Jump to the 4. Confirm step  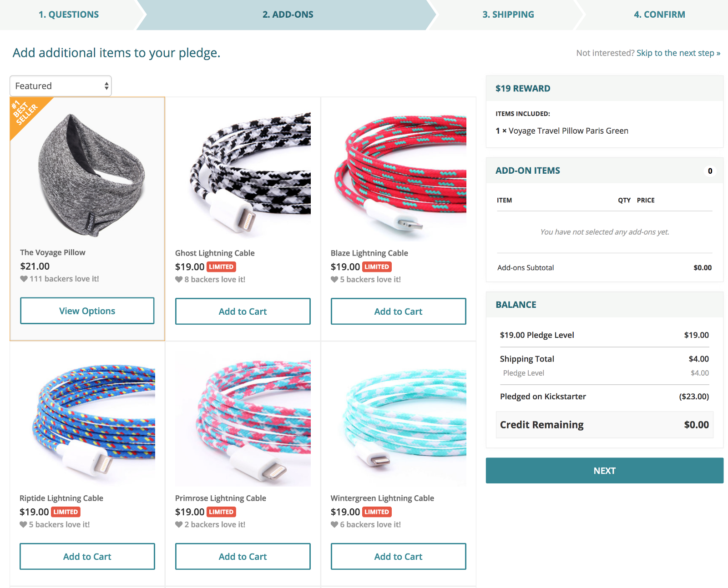click(659, 15)
